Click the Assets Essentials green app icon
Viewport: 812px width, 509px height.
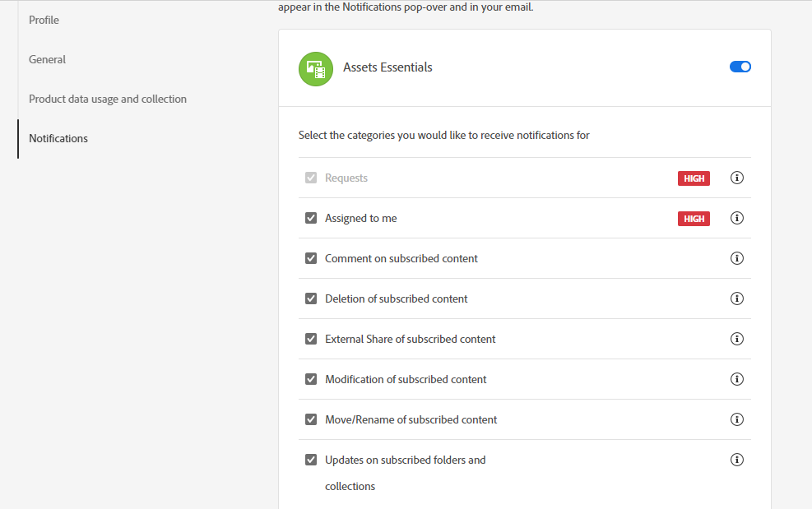pyautogui.click(x=316, y=69)
